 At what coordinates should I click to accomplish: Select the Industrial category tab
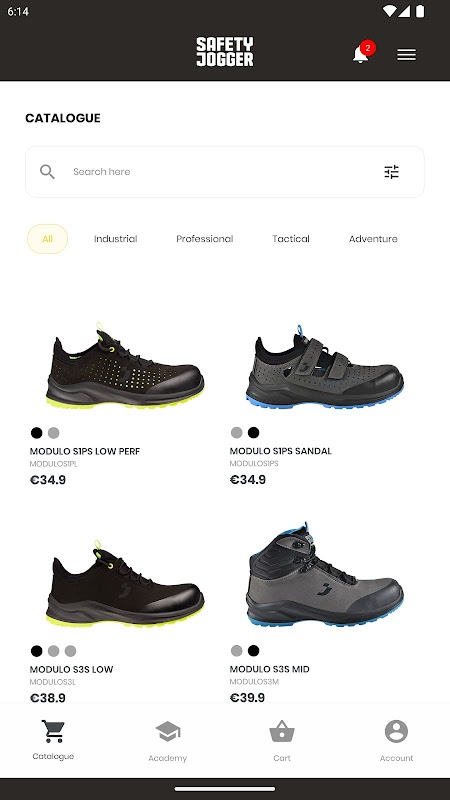116,239
